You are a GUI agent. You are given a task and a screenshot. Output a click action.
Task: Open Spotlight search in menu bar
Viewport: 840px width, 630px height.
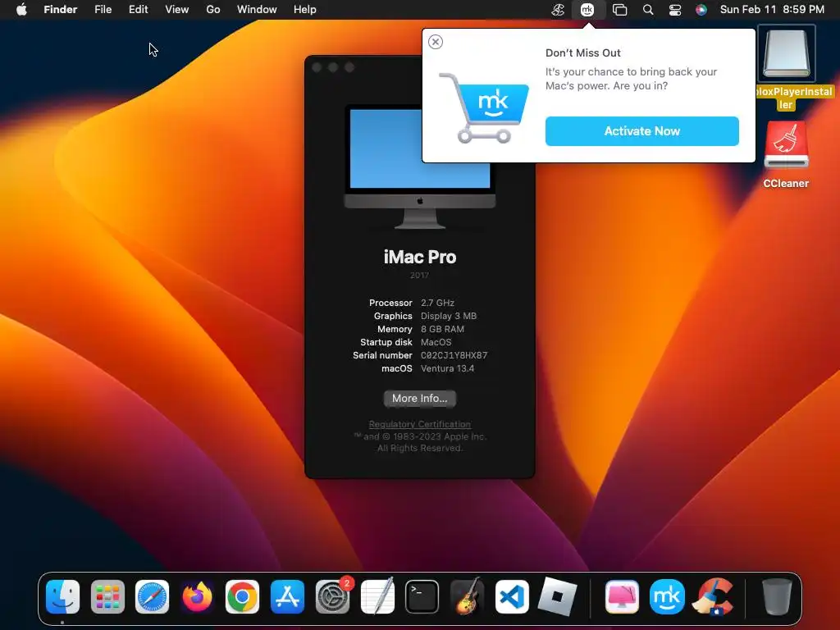click(x=648, y=10)
